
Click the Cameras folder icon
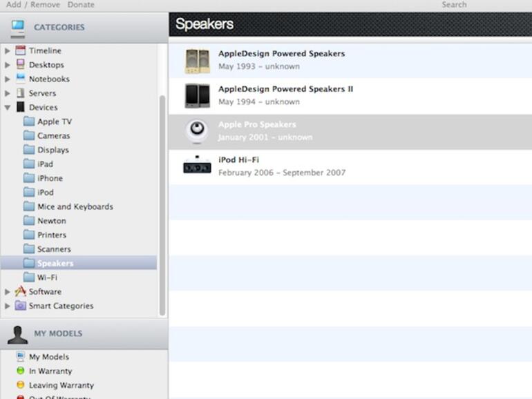(29, 135)
